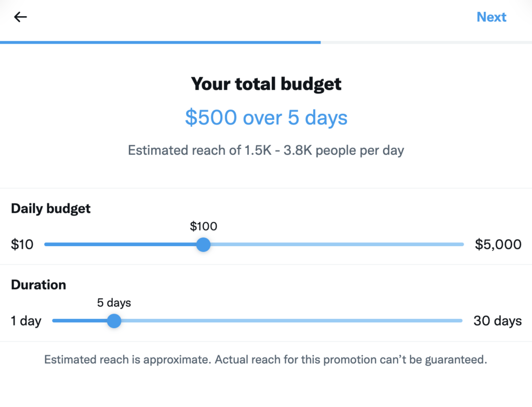Click the filled blue step progress bar

(x=160, y=42)
